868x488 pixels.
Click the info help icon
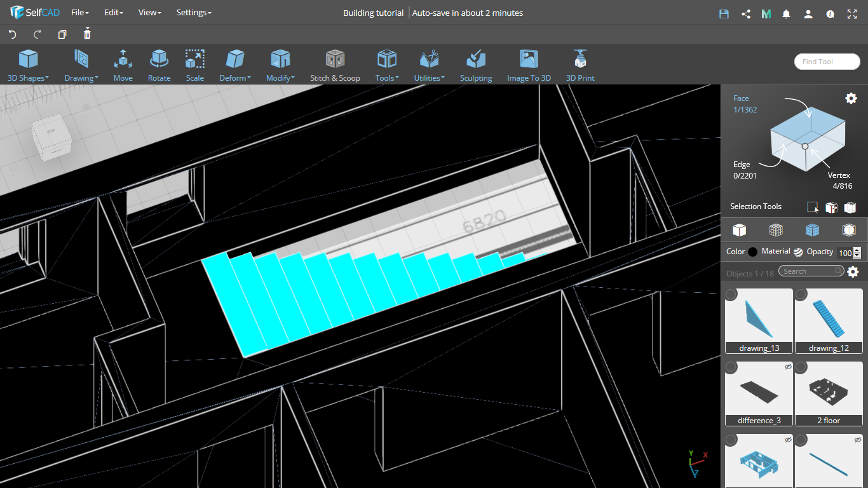(x=830, y=13)
